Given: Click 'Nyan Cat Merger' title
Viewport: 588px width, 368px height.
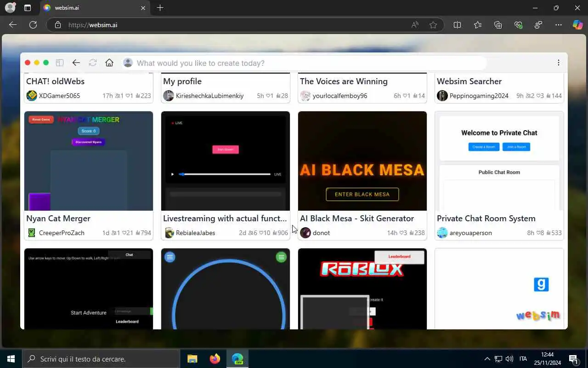Looking at the screenshot, I should coord(58,218).
